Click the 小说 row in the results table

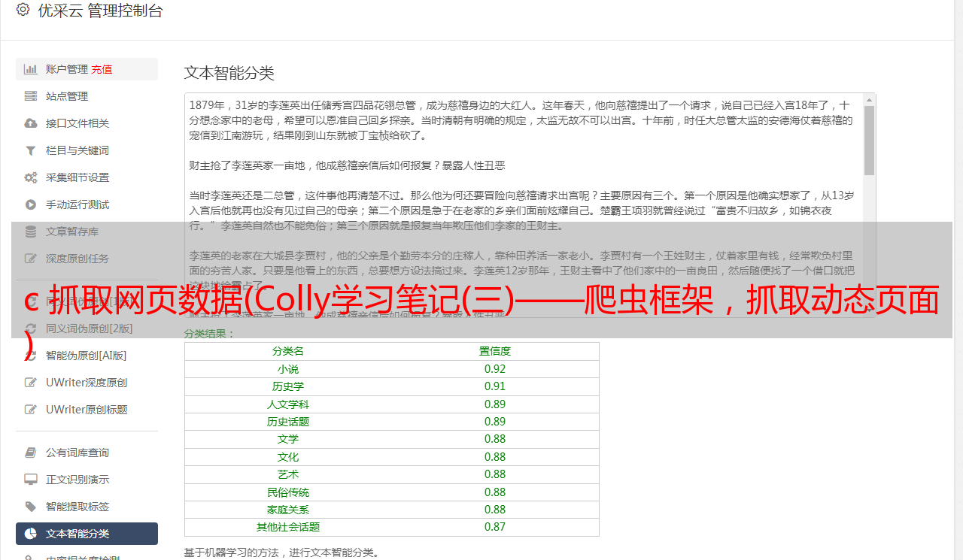click(391, 369)
